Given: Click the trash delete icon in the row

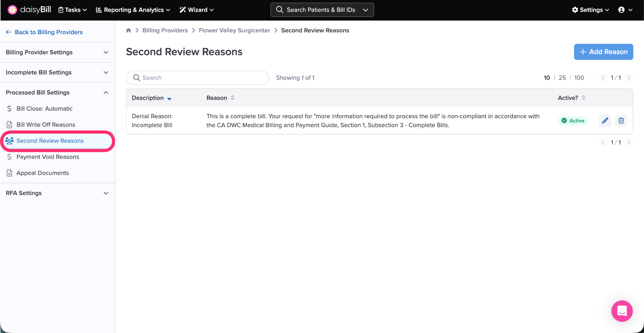Looking at the screenshot, I should click(621, 121).
